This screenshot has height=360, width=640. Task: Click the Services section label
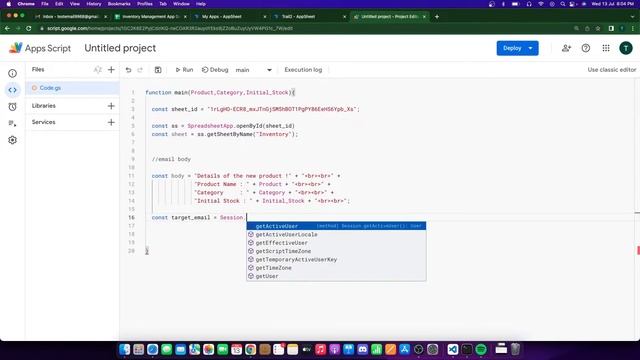(44, 122)
